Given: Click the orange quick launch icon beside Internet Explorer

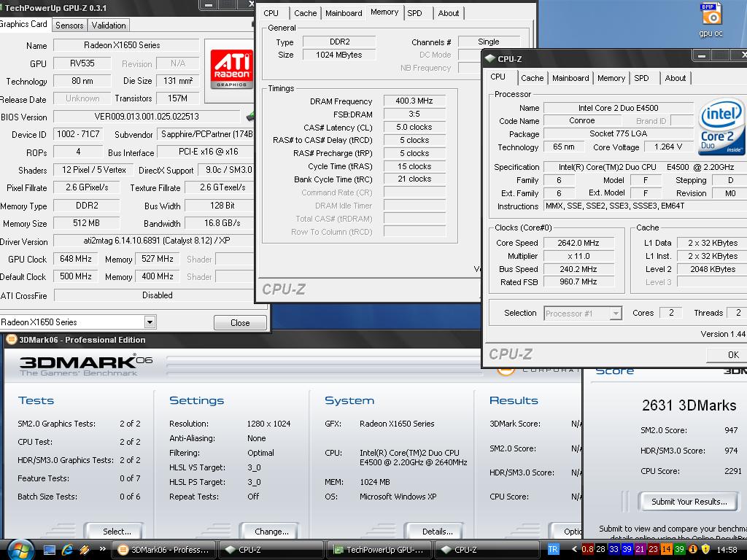Looking at the screenshot, I should tap(85, 550).
